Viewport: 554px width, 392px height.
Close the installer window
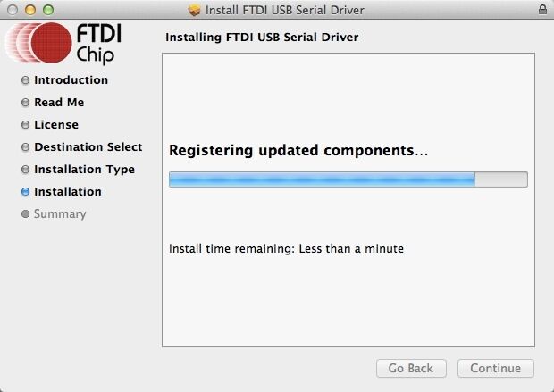click(x=13, y=10)
